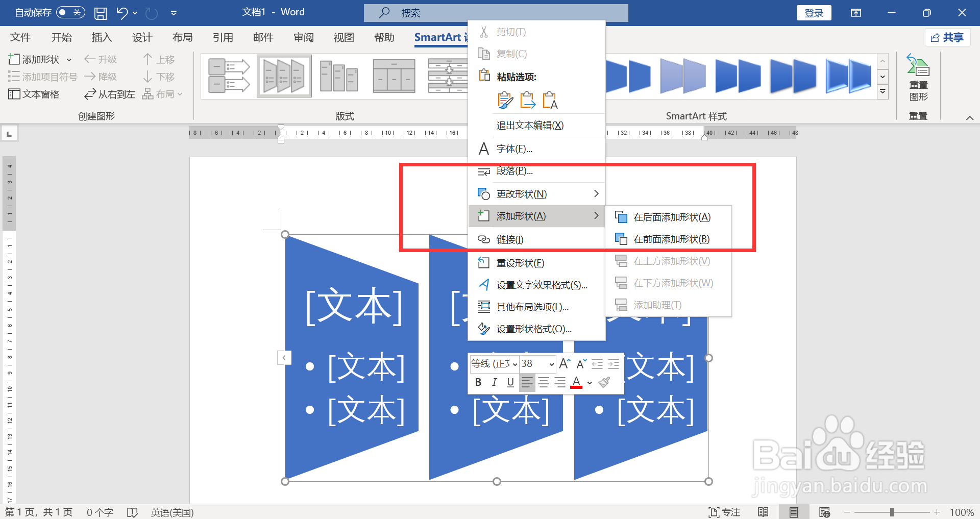Image resolution: width=980 pixels, height=519 pixels.
Task: Click the 重置图形 reset graphic icon
Action: tap(918, 78)
